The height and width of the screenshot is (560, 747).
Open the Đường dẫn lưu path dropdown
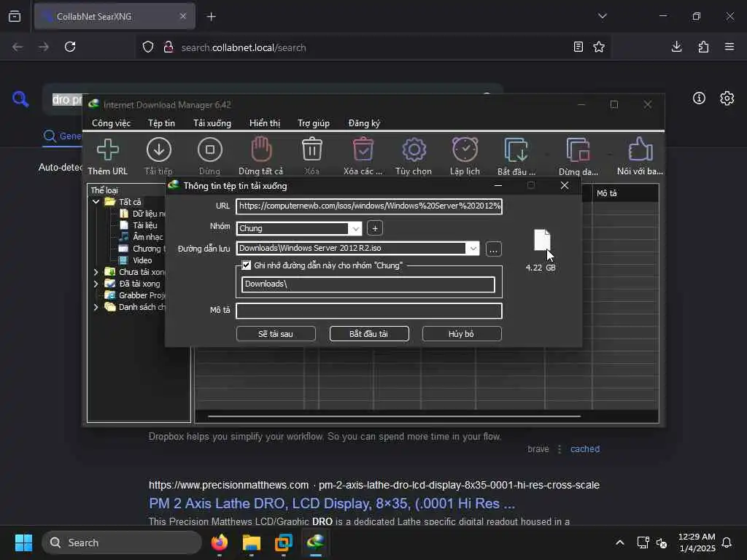point(473,248)
